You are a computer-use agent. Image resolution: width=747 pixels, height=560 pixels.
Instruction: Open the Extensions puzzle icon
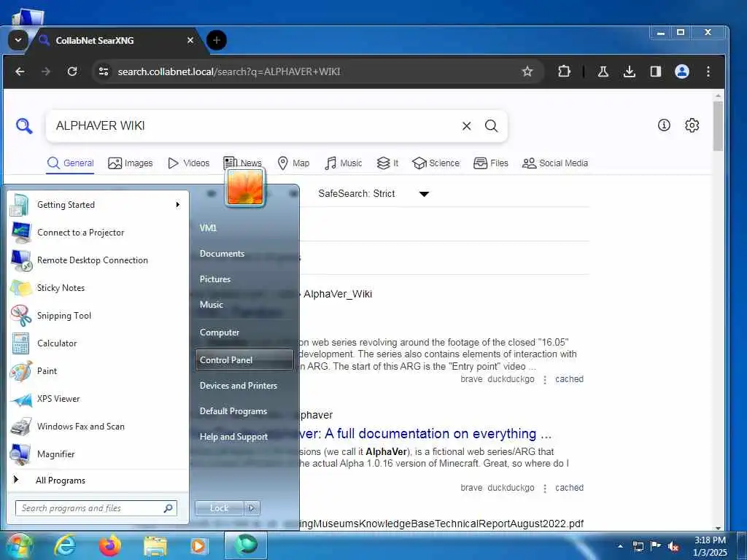pyautogui.click(x=564, y=71)
